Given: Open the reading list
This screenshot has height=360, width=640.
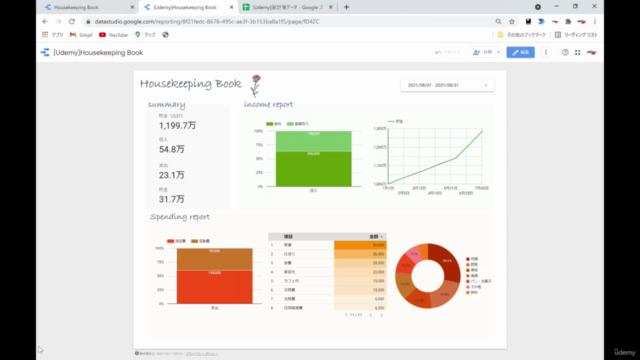Looking at the screenshot, I should (576, 35).
